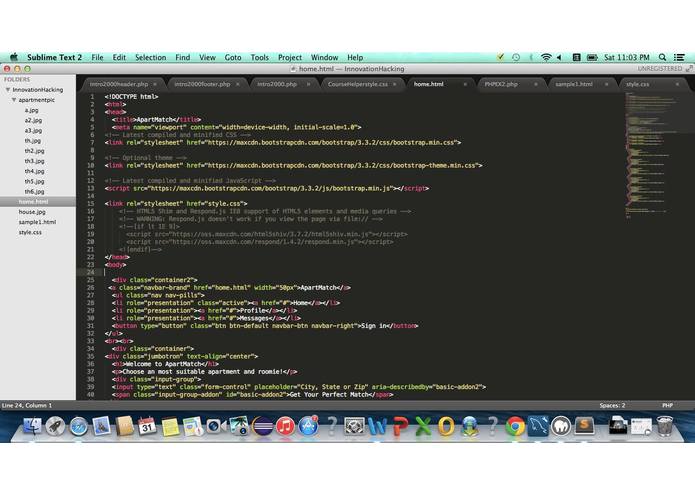This screenshot has width=695, height=494.
Task: Launch Microsoft Outlook from Dock
Action: [x=446, y=426]
